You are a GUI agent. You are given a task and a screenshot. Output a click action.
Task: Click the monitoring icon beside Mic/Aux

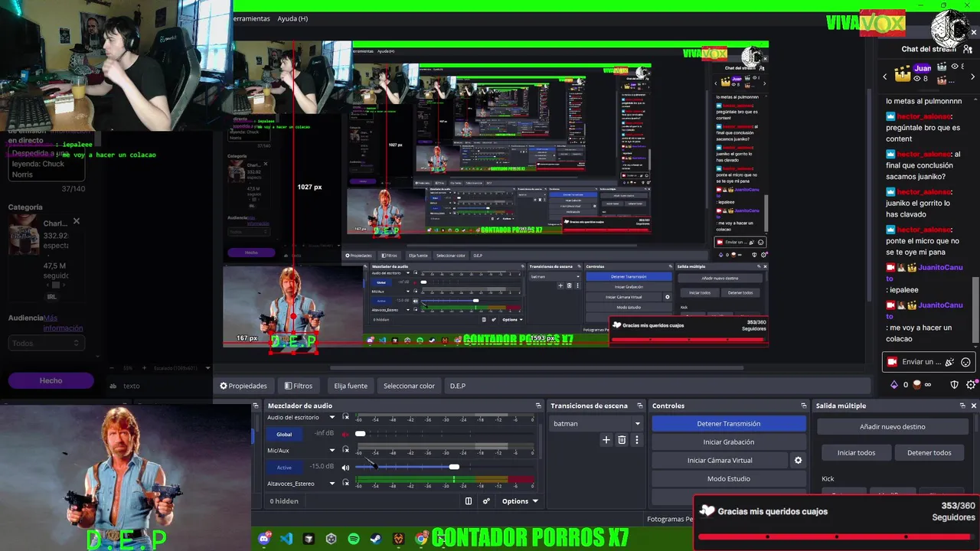pyautogui.click(x=346, y=450)
